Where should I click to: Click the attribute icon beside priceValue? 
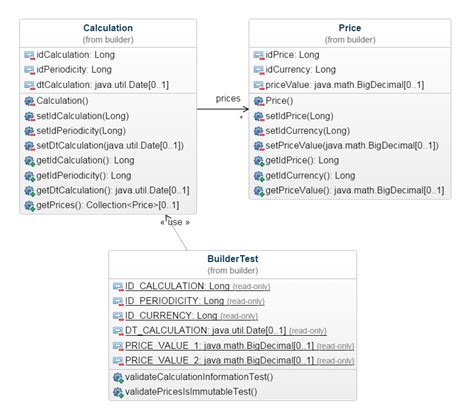click(259, 85)
